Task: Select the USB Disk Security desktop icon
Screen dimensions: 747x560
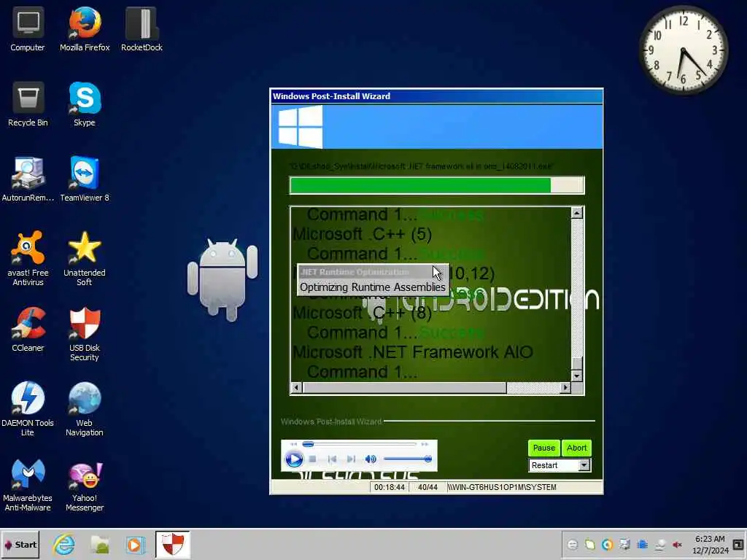Action: (x=85, y=334)
